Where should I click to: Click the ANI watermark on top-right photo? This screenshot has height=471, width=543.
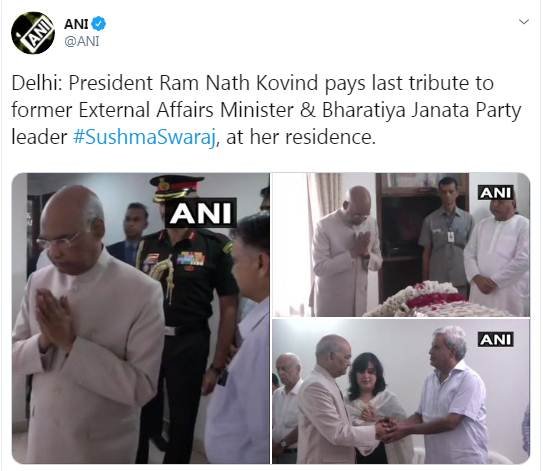point(496,193)
